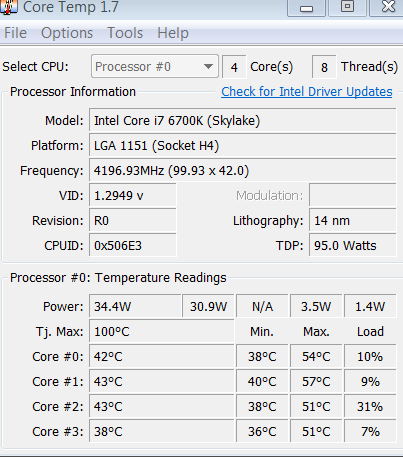
Task: Close the Core Temp window
Action: 387,7
